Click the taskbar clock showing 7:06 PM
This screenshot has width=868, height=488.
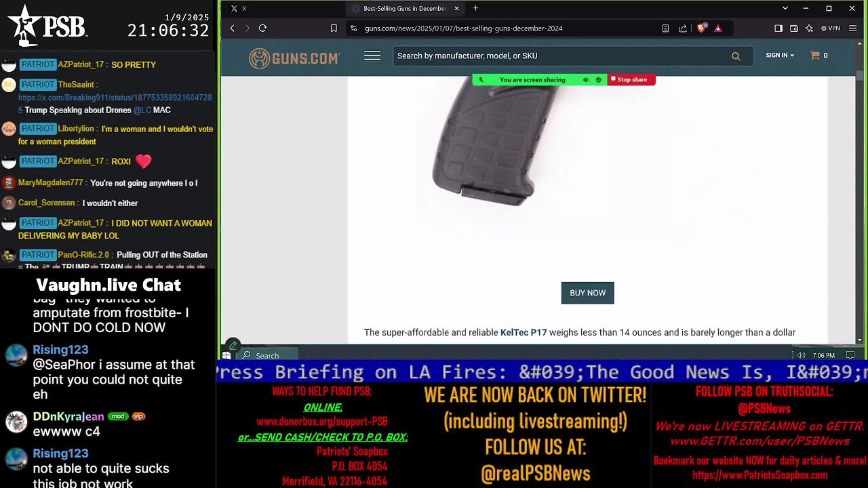[824, 355]
